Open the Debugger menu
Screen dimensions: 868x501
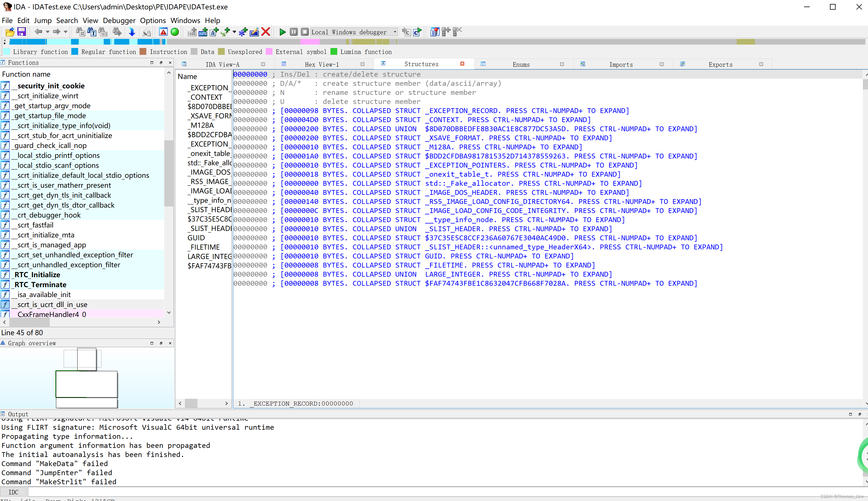(x=119, y=20)
